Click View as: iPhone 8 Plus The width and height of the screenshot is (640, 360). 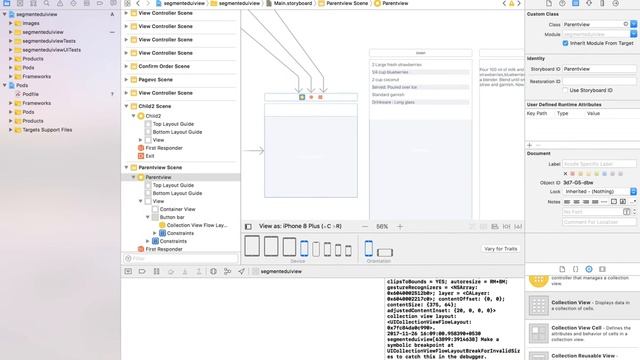click(300, 226)
